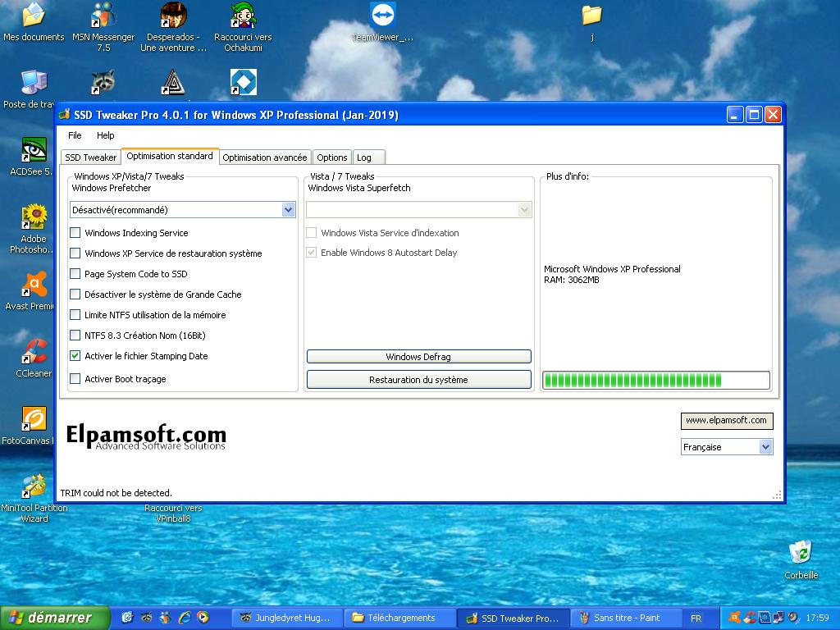Select Raccourci vers Ochakumi desktop icon
This screenshot has height=630, width=840.
(243, 16)
